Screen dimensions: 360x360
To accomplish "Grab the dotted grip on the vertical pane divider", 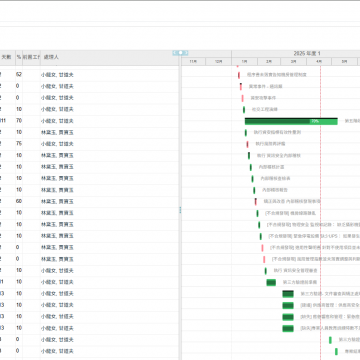I will [180, 210].
